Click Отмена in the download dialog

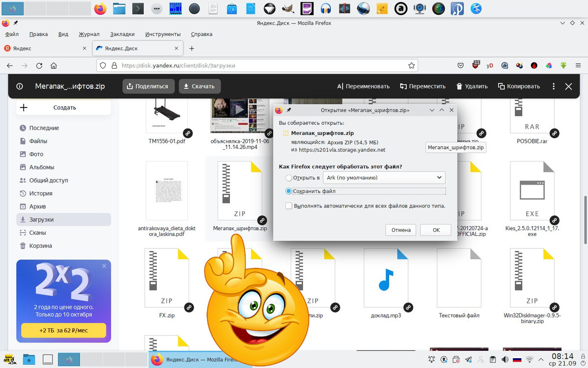pos(401,230)
